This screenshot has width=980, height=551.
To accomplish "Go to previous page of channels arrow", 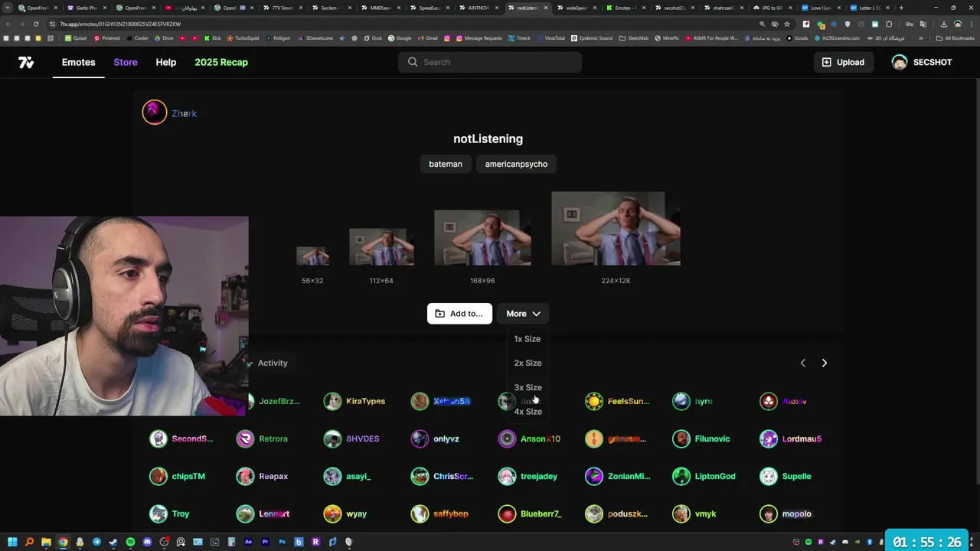I will point(802,363).
